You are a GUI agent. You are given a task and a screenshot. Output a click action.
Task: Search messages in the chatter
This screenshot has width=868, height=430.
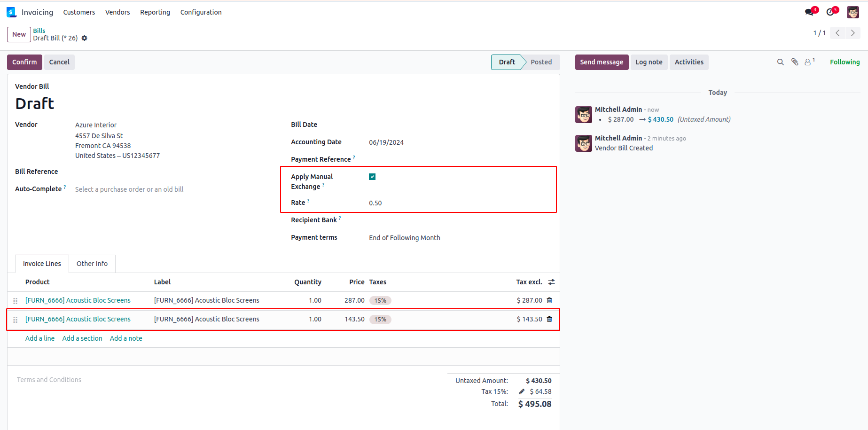pos(781,62)
